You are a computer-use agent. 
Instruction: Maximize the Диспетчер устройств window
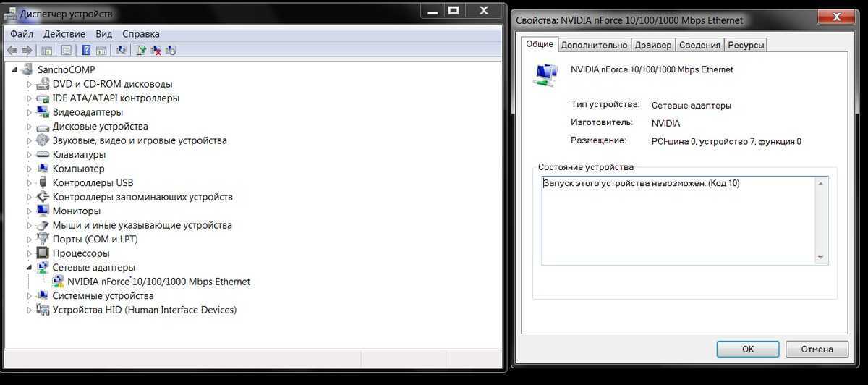[454, 10]
